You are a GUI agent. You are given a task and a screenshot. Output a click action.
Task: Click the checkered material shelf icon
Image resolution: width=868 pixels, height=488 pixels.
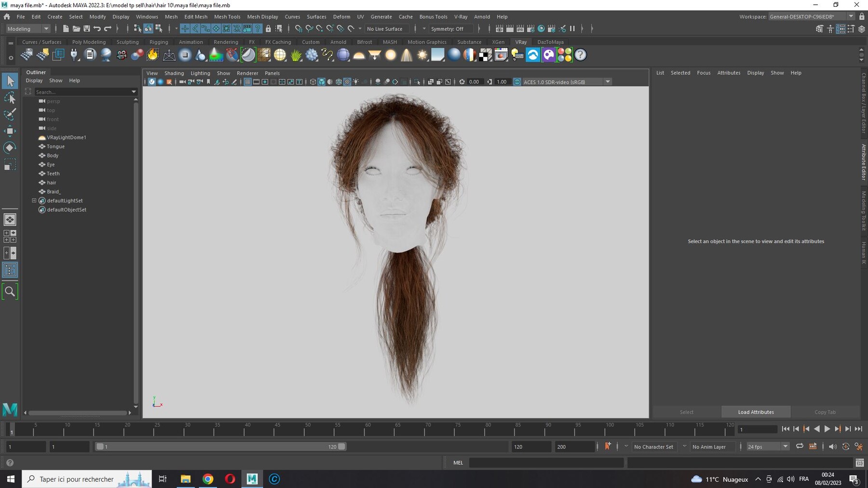[x=485, y=55]
